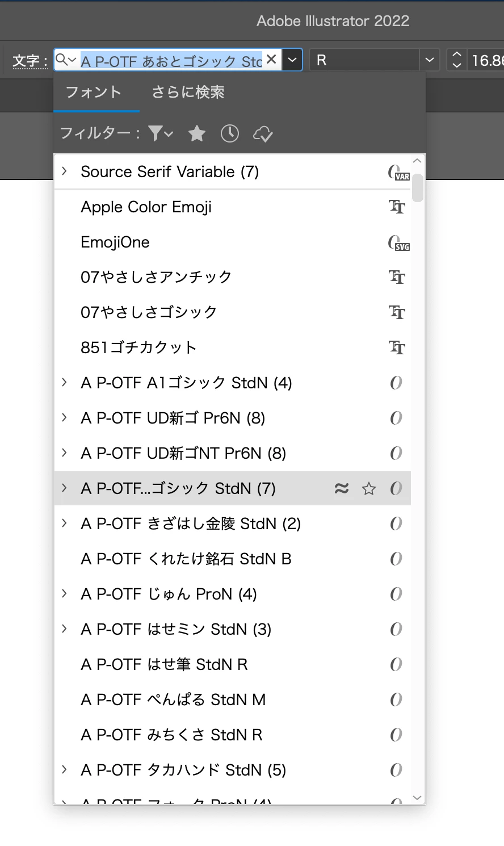Show similar fonts for highlighted ゴシック StdN (7)
The image size is (504, 846).
click(x=342, y=488)
